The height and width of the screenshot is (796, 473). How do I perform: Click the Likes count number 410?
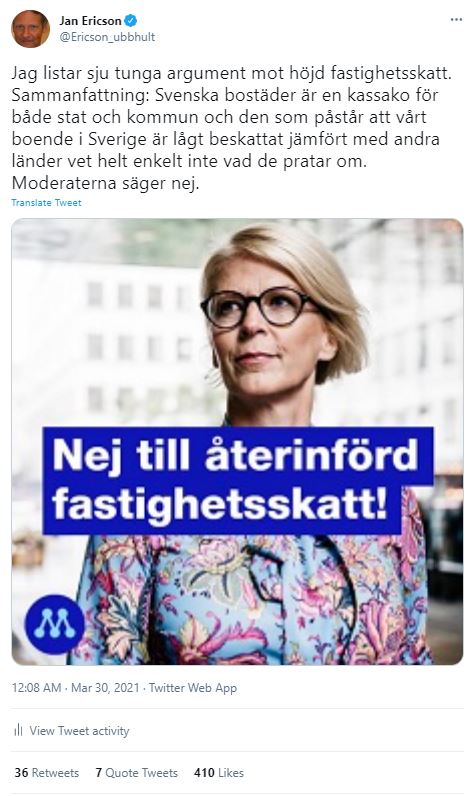[x=204, y=773]
